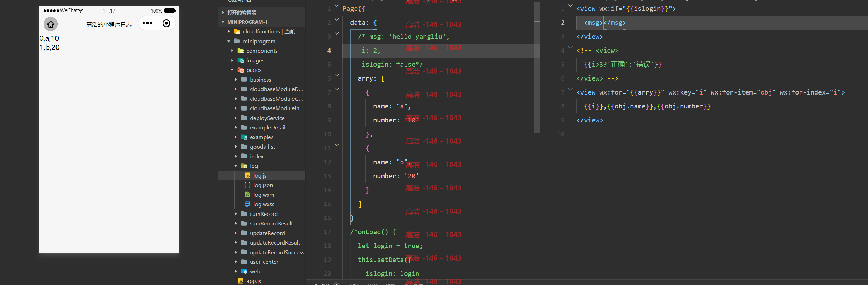The height and width of the screenshot is (285, 868).
Task: Collapse the pages folder
Action: [232, 70]
